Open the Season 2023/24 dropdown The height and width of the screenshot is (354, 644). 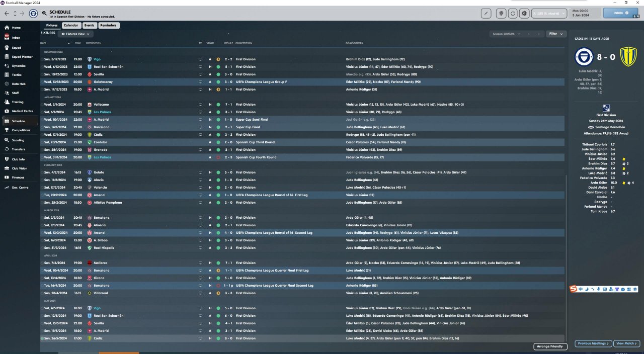(x=506, y=34)
